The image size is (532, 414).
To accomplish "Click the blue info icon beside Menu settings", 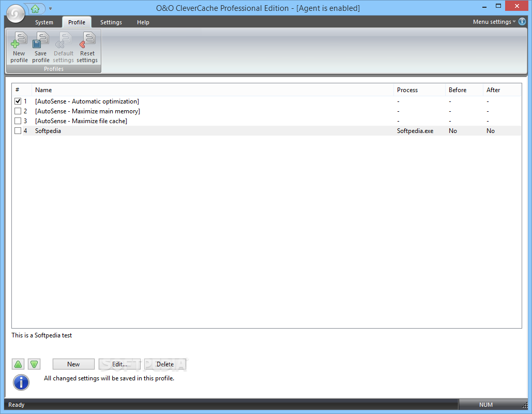I will 522,21.
